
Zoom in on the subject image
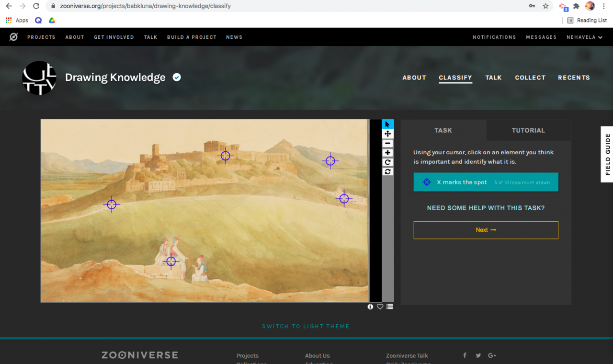(x=388, y=153)
